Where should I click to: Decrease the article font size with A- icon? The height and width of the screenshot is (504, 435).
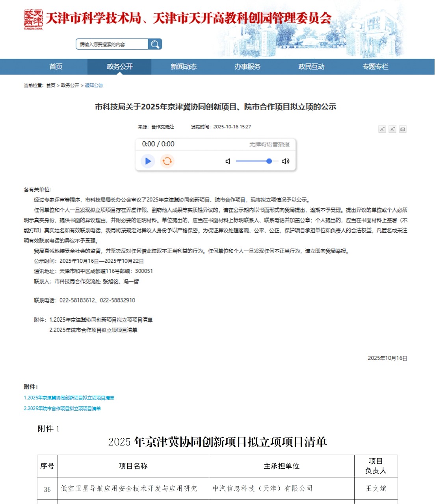click(382, 129)
